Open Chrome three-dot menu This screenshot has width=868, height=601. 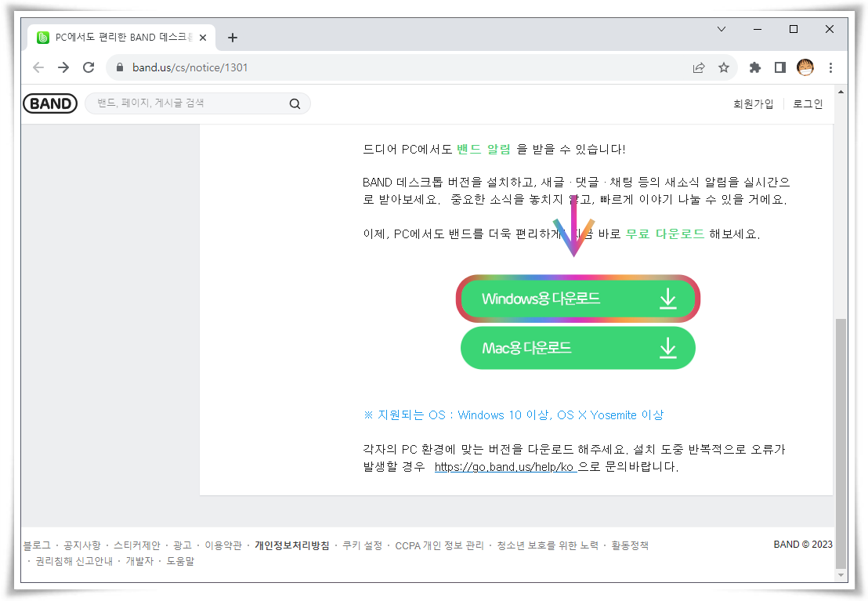click(x=830, y=67)
